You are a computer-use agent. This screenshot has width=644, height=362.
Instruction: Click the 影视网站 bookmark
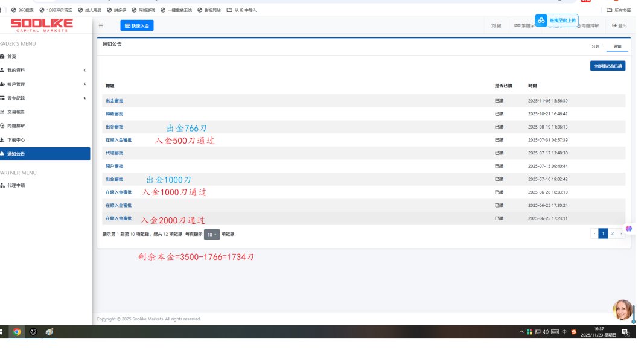tap(209, 10)
